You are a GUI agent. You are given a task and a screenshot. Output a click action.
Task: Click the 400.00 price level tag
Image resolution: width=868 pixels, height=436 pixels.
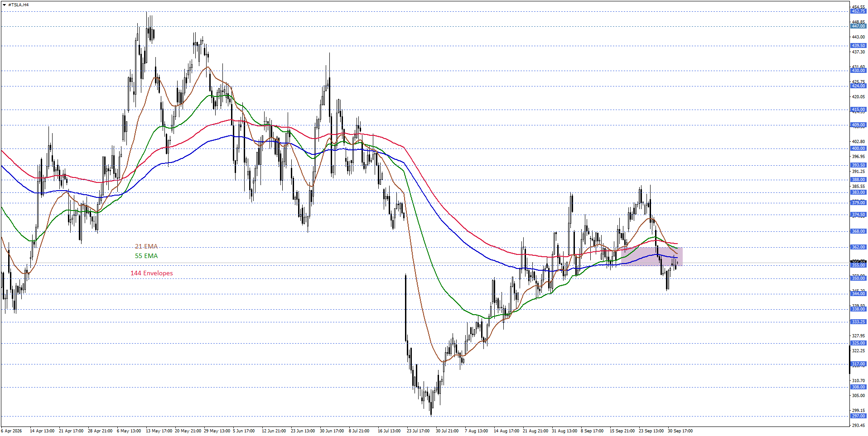(858, 149)
